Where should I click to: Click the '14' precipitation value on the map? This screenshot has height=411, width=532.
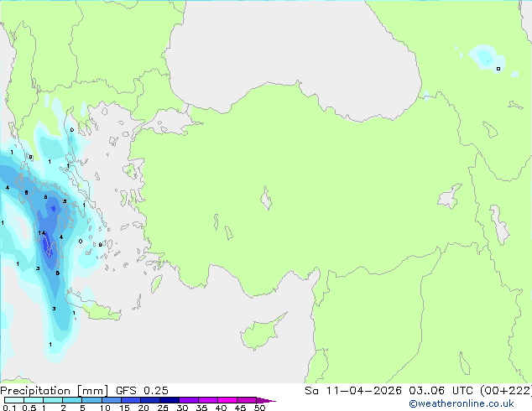42,232
